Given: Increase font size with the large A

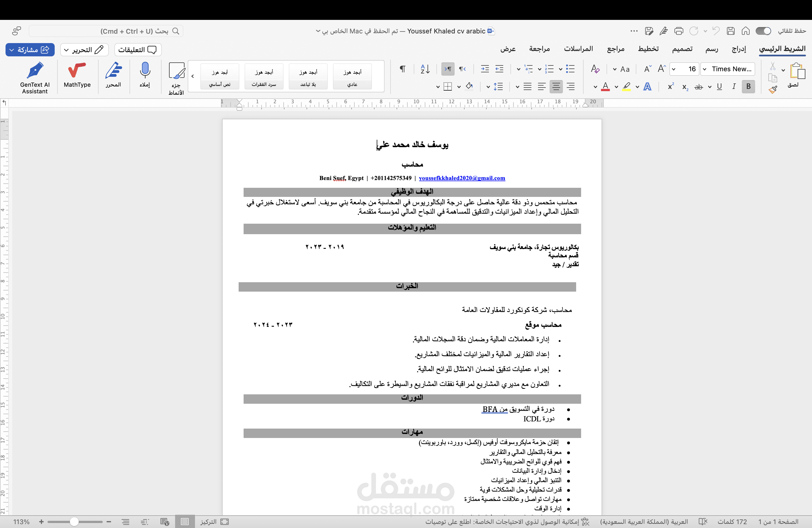Looking at the screenshot, I should pos(662,69).
